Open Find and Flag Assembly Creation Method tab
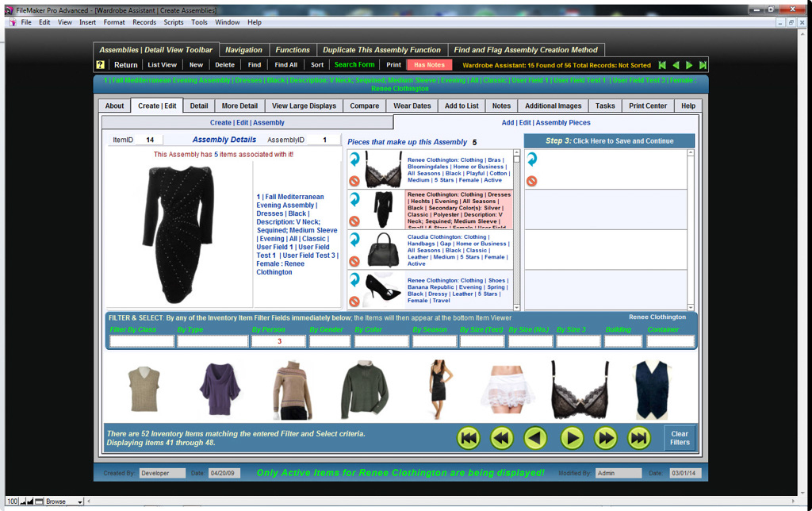 coord(526,50)
